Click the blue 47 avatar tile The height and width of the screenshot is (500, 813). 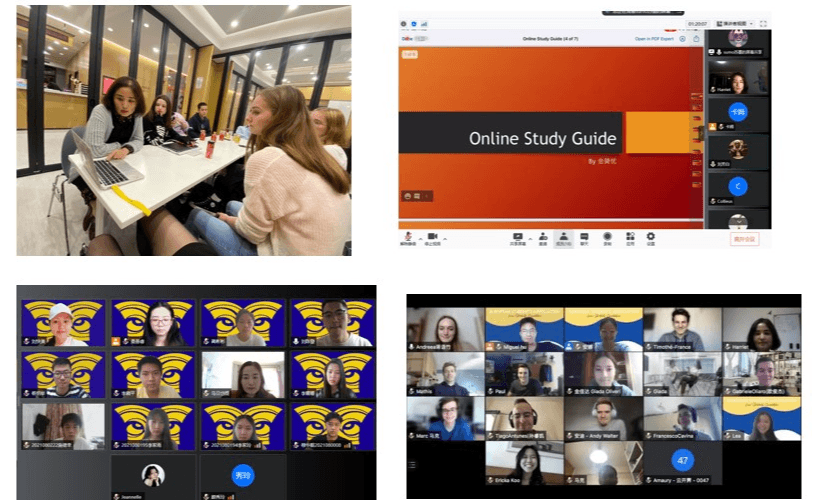point(682,461)
